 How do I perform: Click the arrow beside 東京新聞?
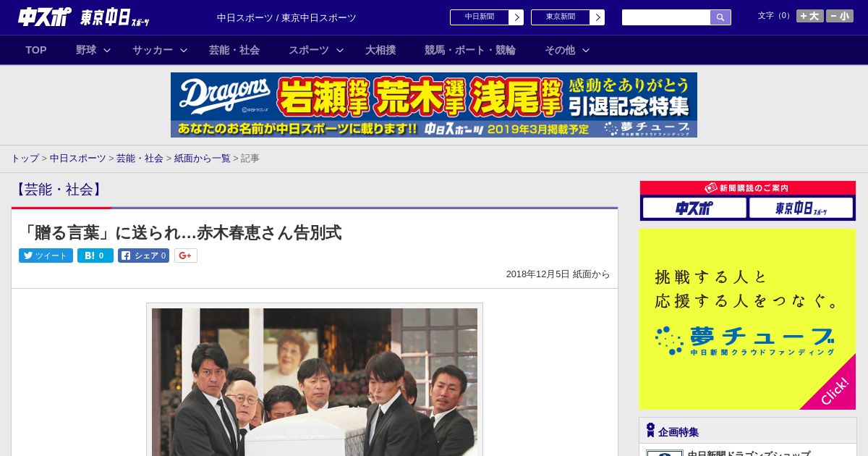click(597, 17)
